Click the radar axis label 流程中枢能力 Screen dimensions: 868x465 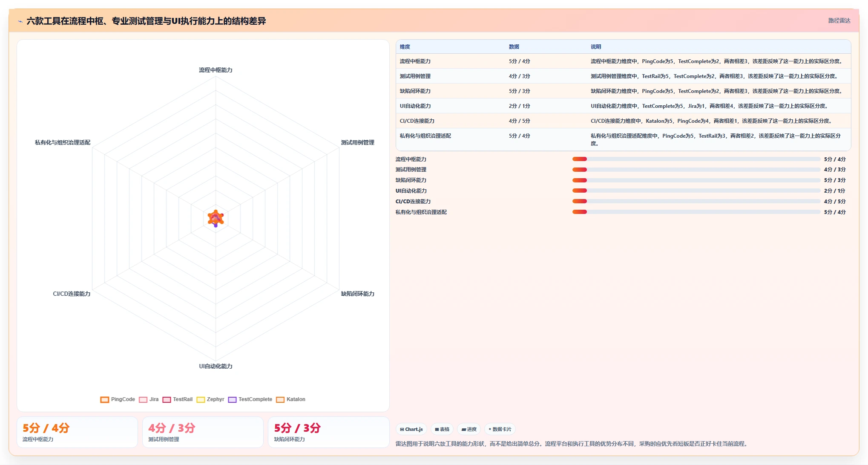point(216,70)
